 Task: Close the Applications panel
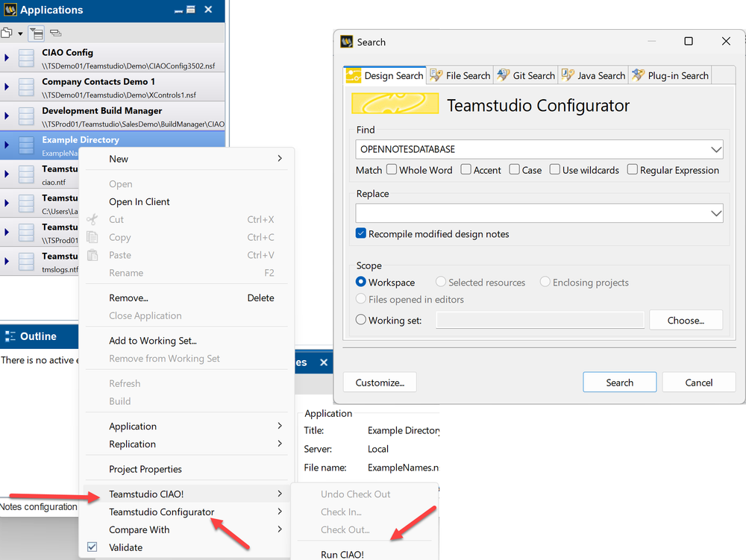pos(208,10)
